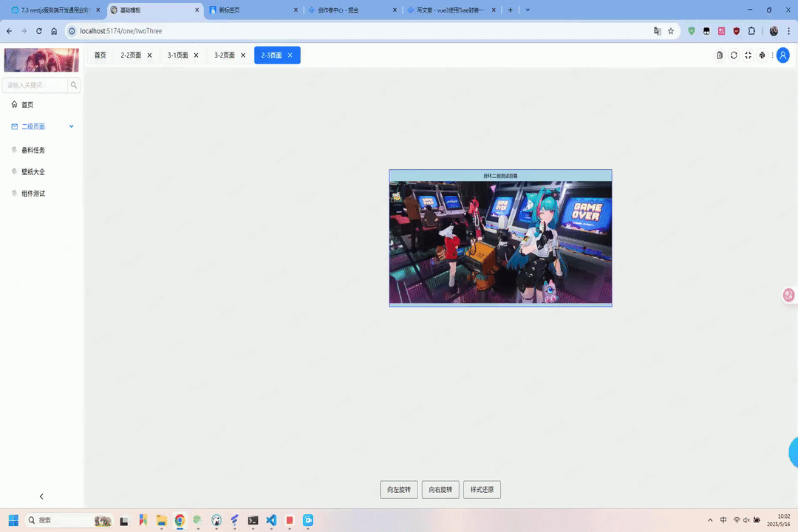The width and height of the screenshot is (798, 532).
Task: Collapse the sidebar with the bottom left-arrow icon
Action: [41, 497]
